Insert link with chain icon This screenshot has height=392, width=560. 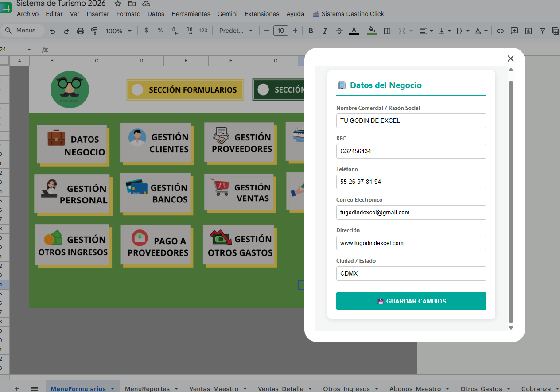pos(500,31)
